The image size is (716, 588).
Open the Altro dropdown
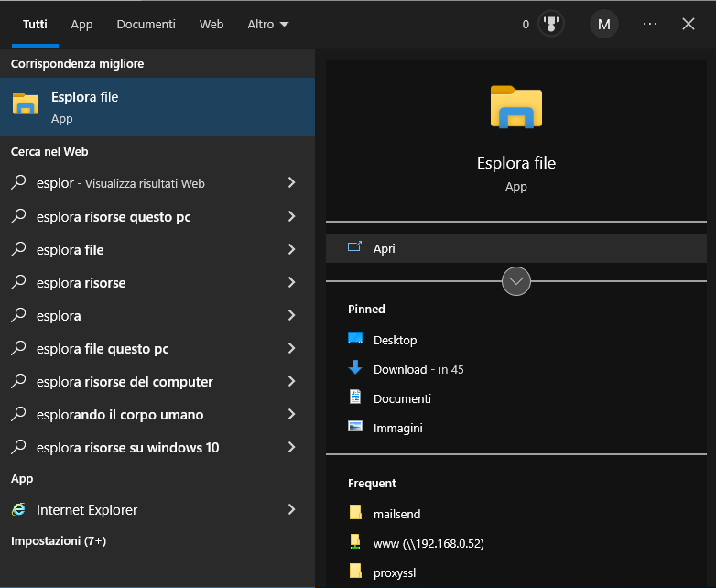pyautogui.click(x=268, y=24)
